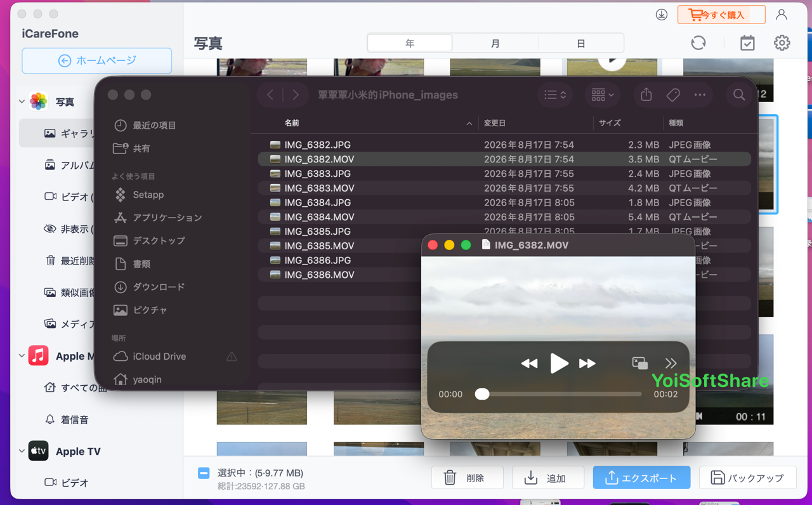Screen dimensions: 812x505
Task: Fast forward the video preview
Action: [587, 364]
